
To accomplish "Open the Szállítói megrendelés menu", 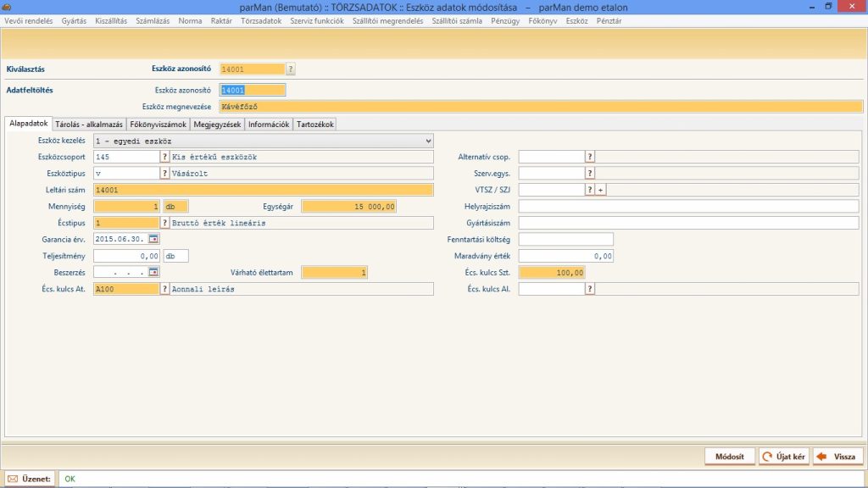I will tap(388, 21).
